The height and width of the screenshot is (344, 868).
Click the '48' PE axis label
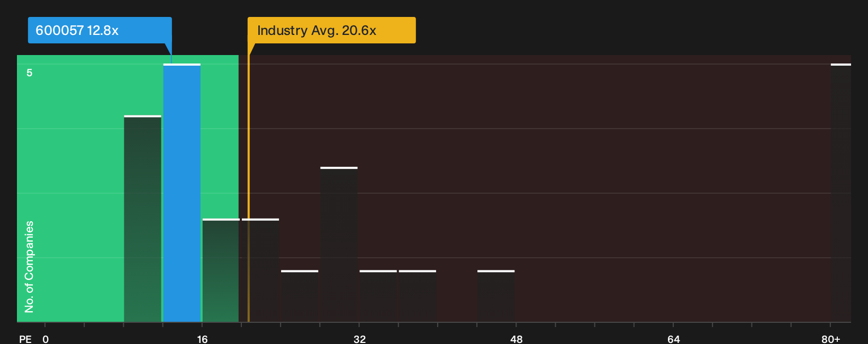pos(516,339)
